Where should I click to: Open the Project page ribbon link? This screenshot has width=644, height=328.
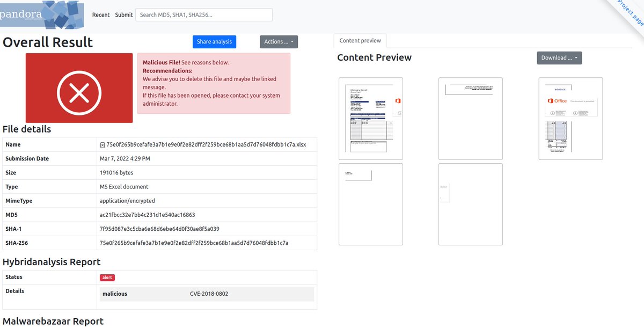630,12
